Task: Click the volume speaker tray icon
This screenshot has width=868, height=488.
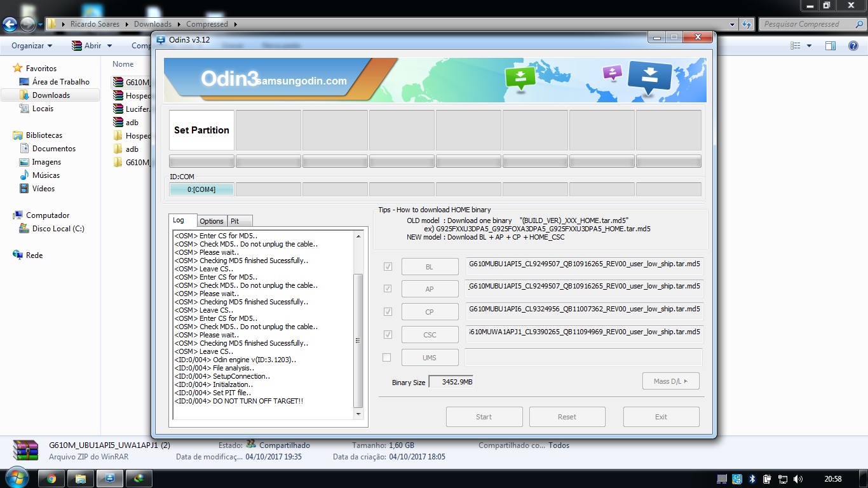Action: 798,478
